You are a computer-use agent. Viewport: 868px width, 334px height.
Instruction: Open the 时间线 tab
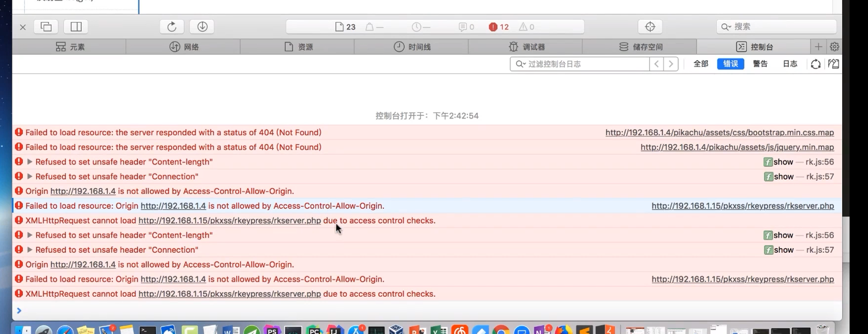point(412,47)
